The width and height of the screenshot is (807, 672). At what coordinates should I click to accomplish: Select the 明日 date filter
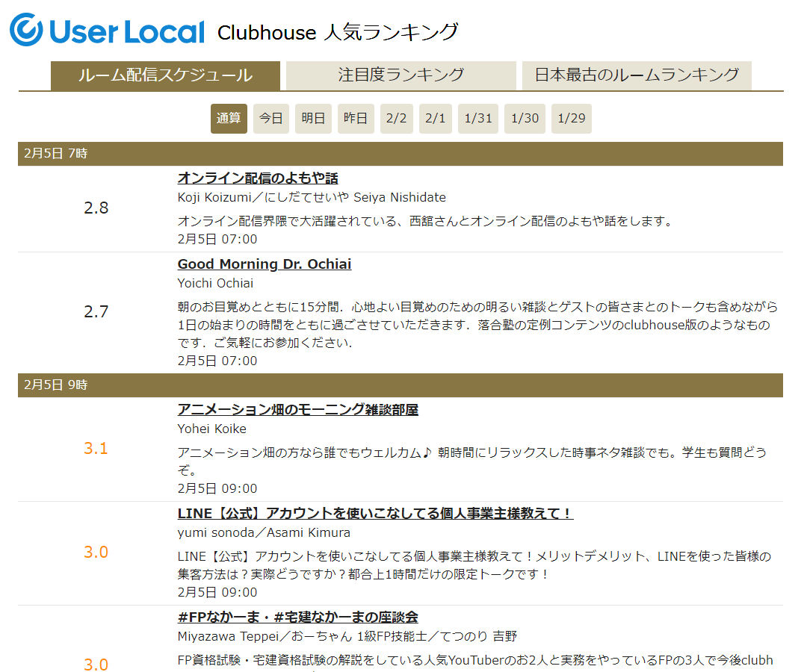pos(313,119)
